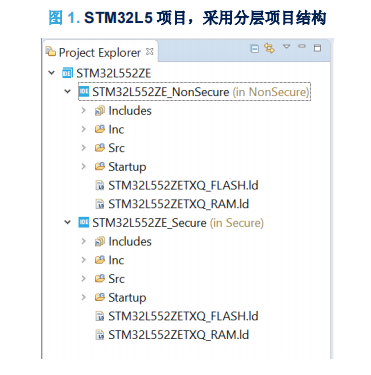Click the Src folder icon under NonSecure
This screenshot has width=371, height=375.
click(100, 148)
